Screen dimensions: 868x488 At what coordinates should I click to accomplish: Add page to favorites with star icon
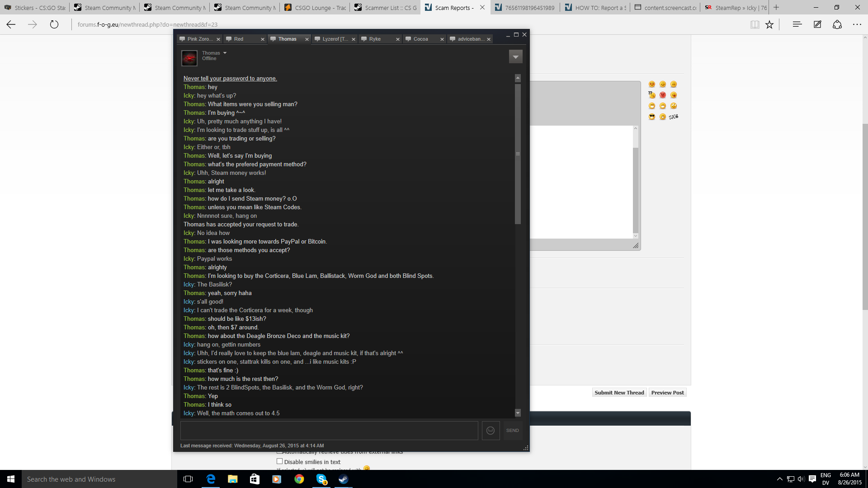[x=769, y=25]
